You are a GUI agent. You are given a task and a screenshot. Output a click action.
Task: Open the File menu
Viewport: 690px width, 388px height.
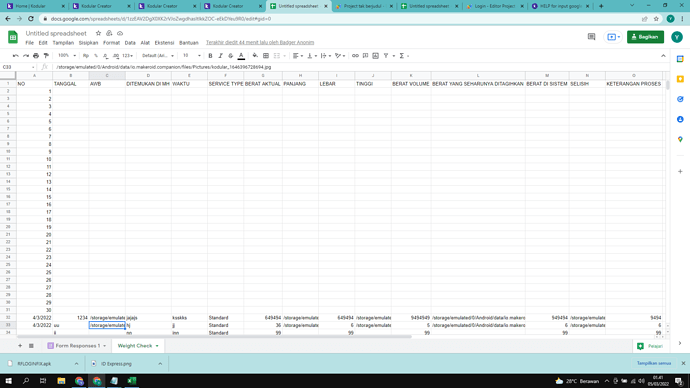(x=29, y=43)
